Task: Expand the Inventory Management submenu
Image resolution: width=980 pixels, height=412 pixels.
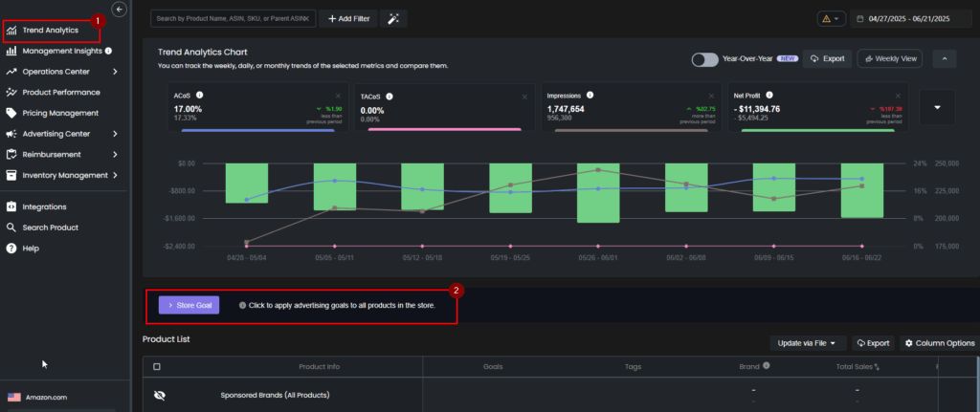Action: point(115,176)
